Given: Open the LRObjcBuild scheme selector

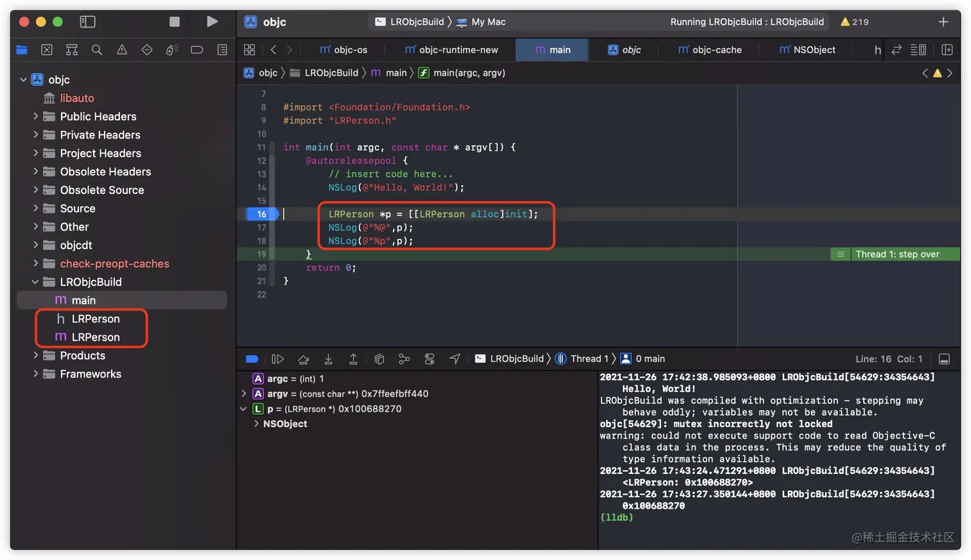Looking at the screenshot, I should pyautogui.click(x=410, y=22).
